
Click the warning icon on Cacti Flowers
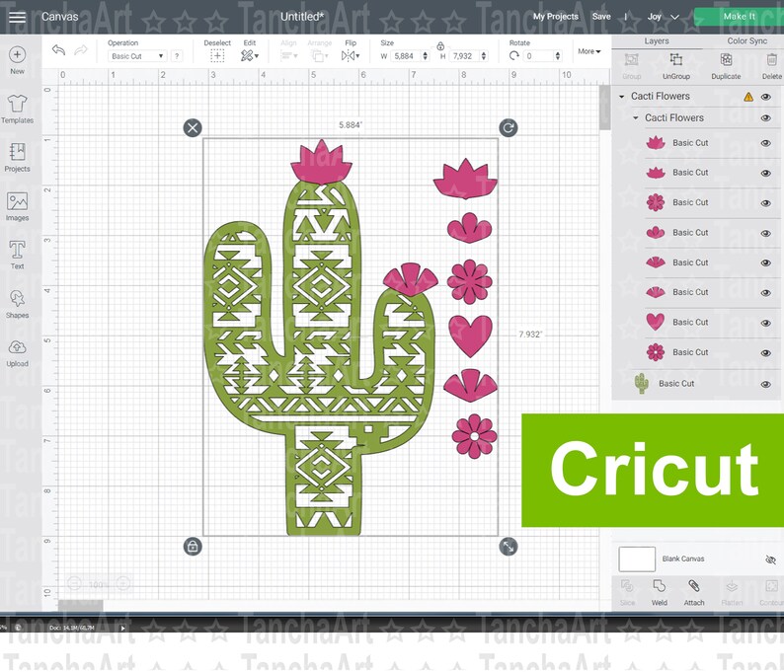(x=748, y=97)
